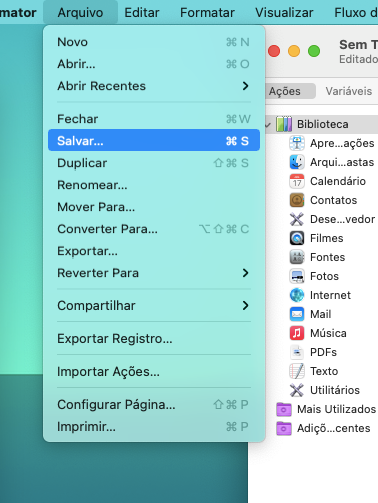
Task: Choose Salvar... highlighted menu entry
Action: pyautogui.click(x=154, y=141)
